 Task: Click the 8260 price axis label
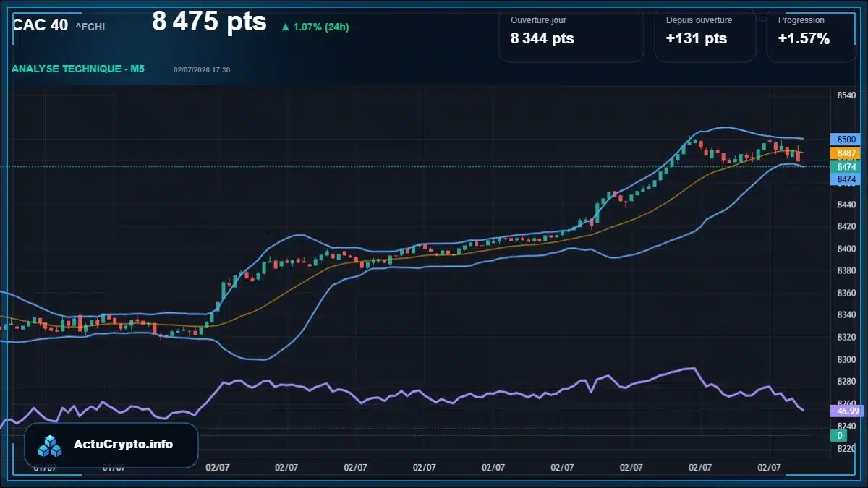coord(846,403)
